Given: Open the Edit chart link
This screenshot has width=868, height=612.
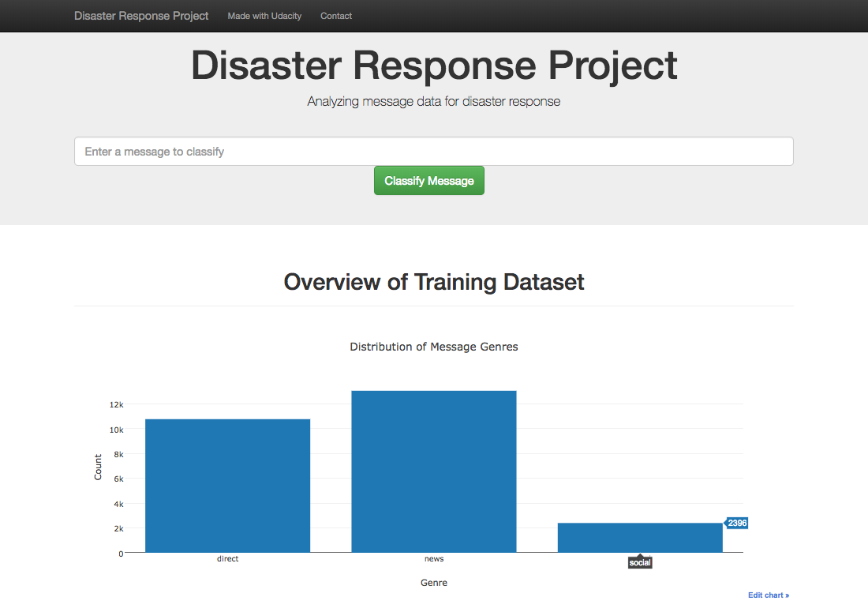Looking at the screenshot, I should click(x=768, y=595).
